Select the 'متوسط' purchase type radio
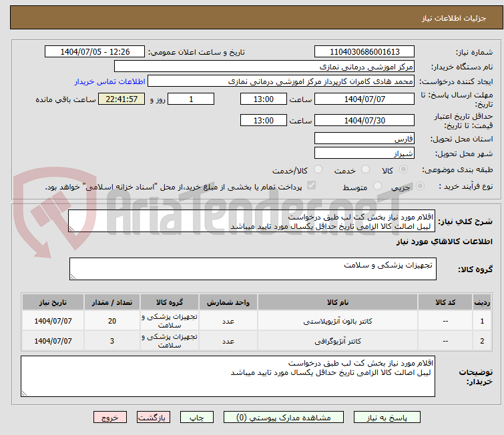 point(377,186)
